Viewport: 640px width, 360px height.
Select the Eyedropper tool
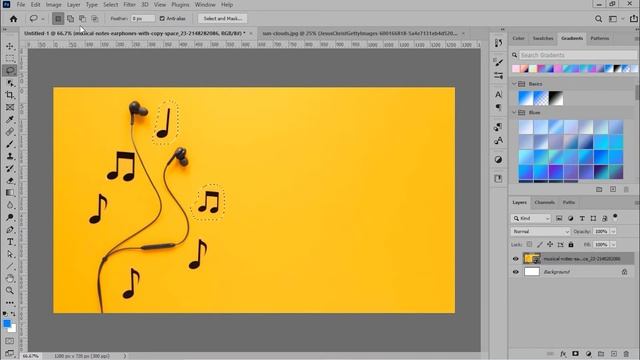point(10,120)
